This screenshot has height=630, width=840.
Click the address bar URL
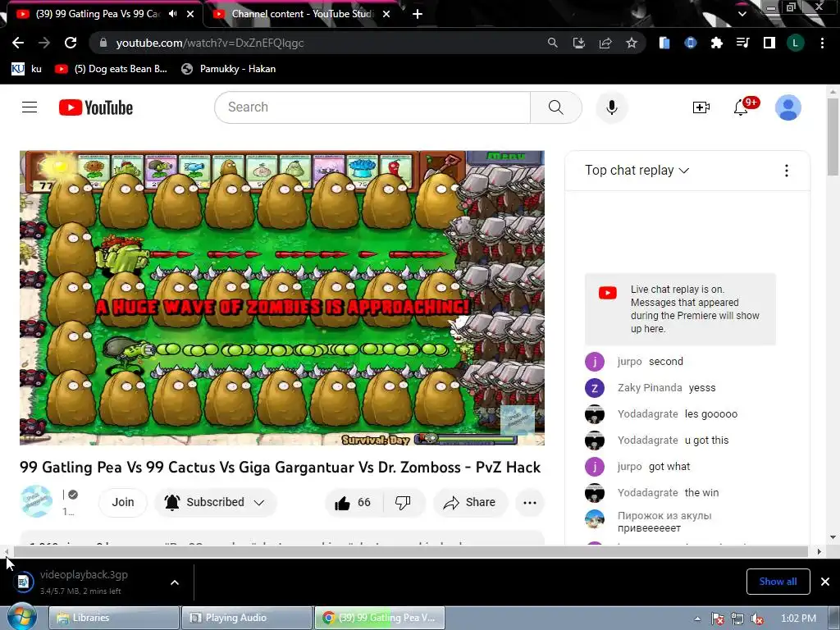point(210,43)
